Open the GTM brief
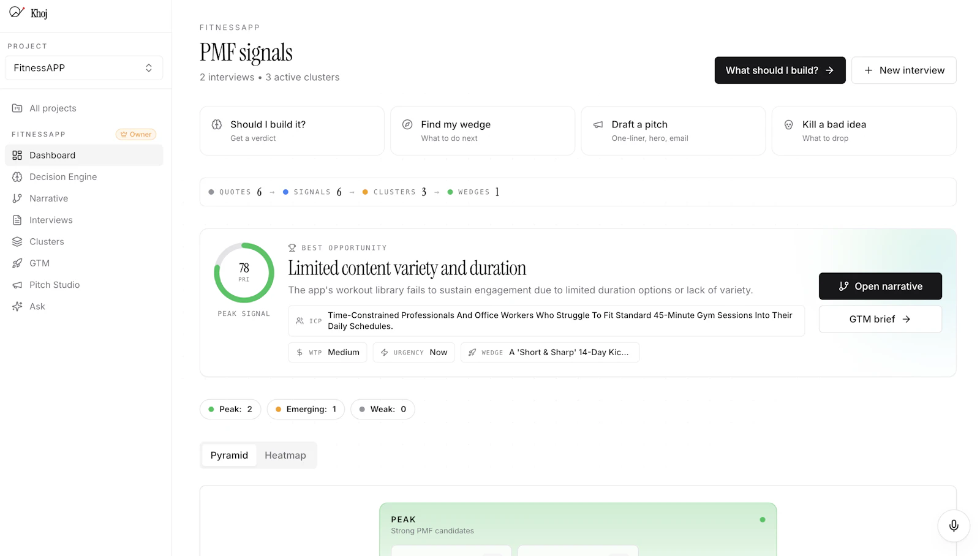 click(x=880, y=319)
